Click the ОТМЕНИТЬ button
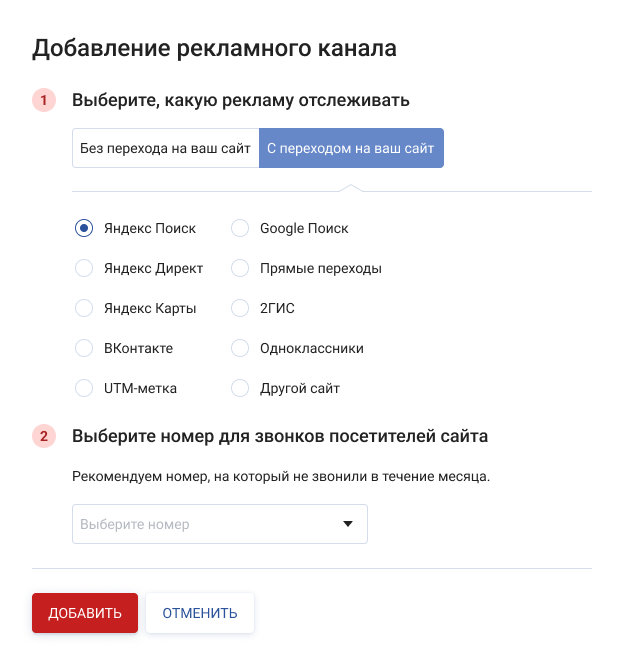624x665 pixels. [200, 613]
